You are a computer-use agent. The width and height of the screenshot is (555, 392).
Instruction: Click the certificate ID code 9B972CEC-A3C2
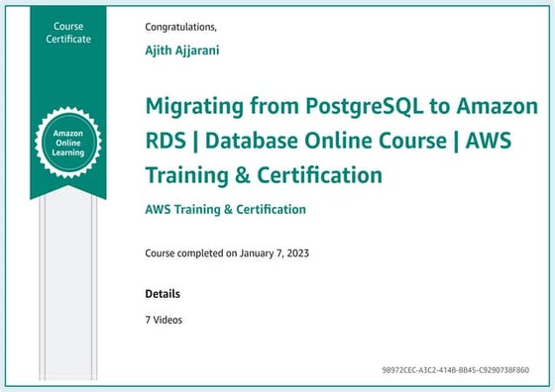tap(456, 370)
